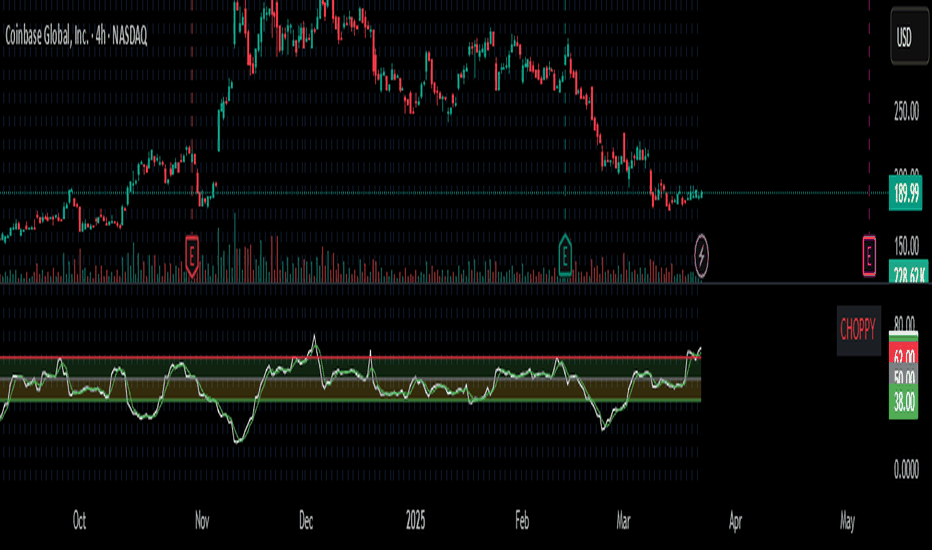Click the 2025 label on time axis
932x550 pixels.
[415, 521]
